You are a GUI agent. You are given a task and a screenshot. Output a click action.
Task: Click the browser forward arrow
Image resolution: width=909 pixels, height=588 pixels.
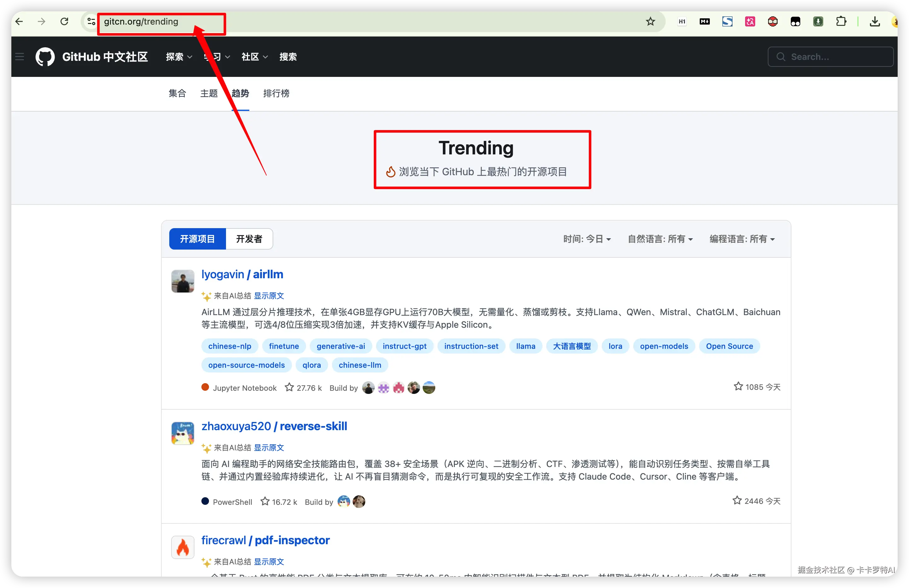(42, 22)
